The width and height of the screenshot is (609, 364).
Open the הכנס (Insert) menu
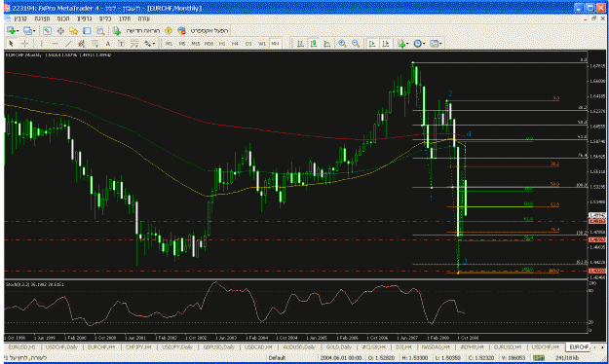(63, 18)
